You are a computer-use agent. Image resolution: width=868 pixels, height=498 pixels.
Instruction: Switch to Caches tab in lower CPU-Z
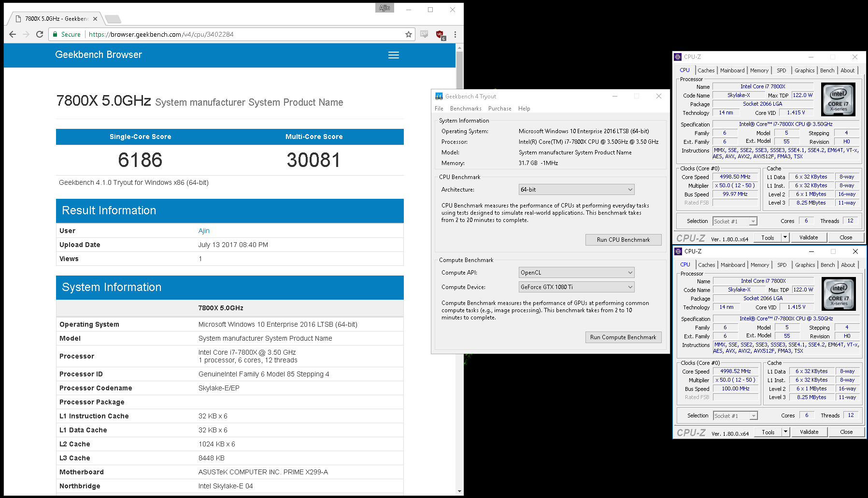[707, 265]
